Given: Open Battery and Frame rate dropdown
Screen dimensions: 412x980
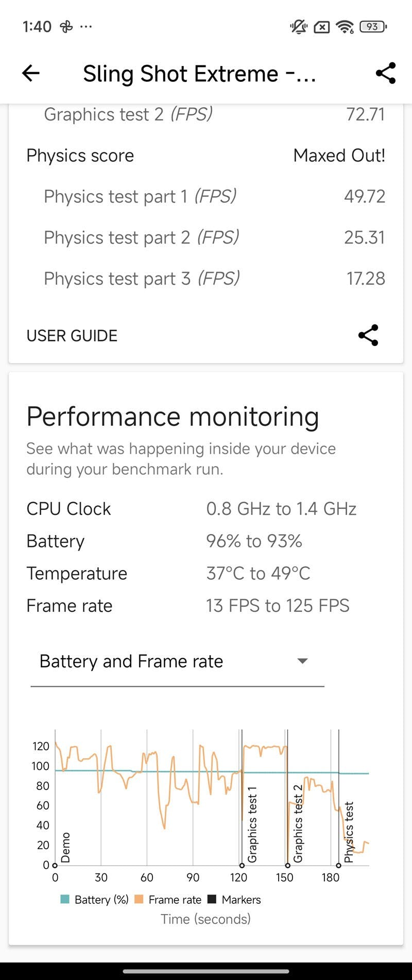Looking at the screenshot, I should click(177, 661).
